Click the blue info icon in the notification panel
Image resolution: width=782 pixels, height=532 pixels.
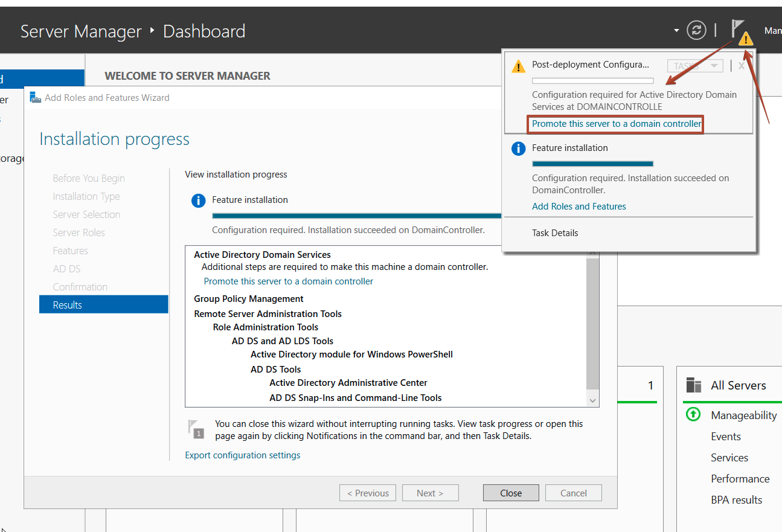(x=518, y=149)
